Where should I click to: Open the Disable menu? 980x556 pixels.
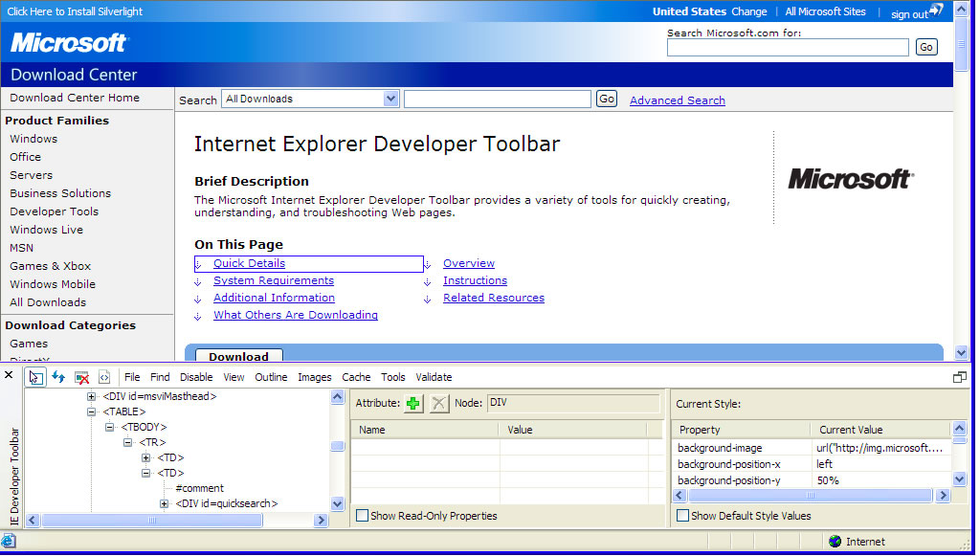[x=196, y=377]
